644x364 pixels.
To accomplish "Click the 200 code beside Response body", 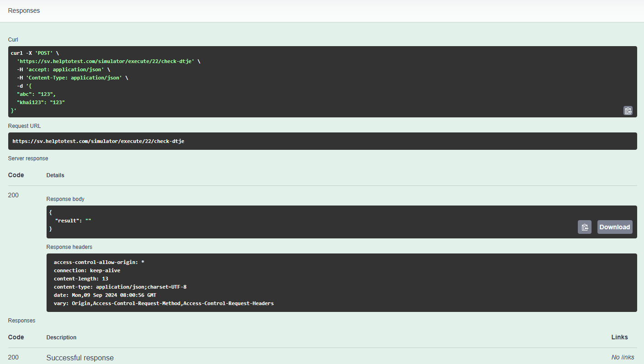I will (13, 195).
